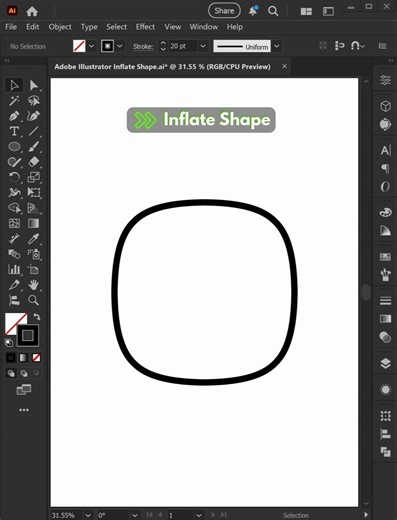
Task: Select the Selection tool arrow
Action: pos(14,85)
